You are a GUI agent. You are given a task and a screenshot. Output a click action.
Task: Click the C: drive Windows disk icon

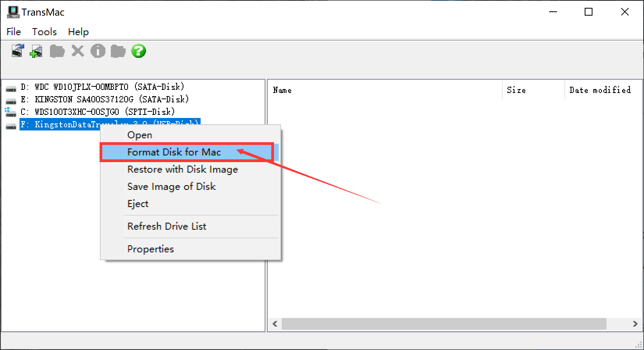tap(11, 112)
